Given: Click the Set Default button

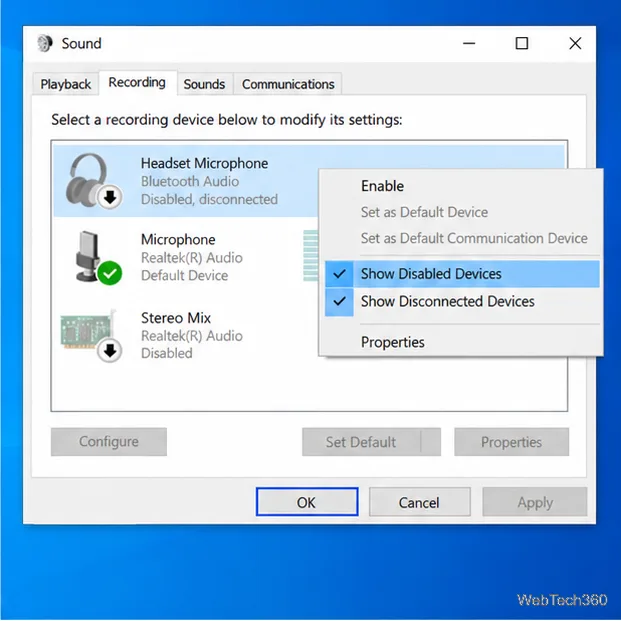Looking at the screenshot, I should 361,442.
